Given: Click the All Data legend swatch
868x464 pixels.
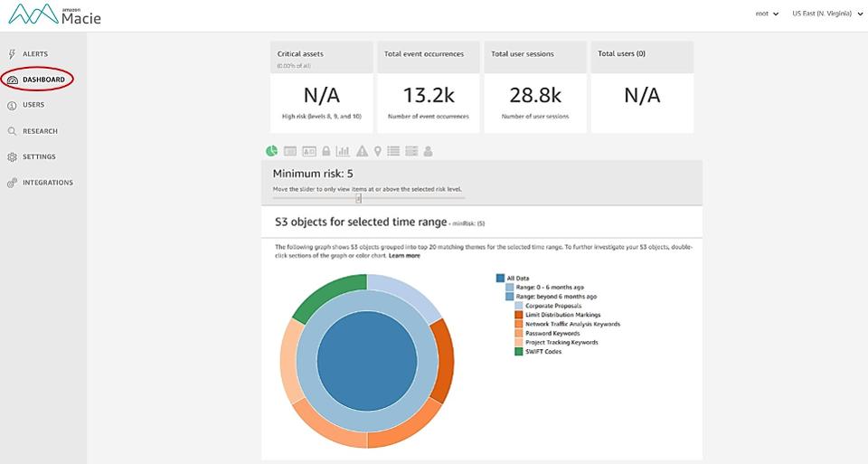Looking at the screenshot, I should pos(500,279).
